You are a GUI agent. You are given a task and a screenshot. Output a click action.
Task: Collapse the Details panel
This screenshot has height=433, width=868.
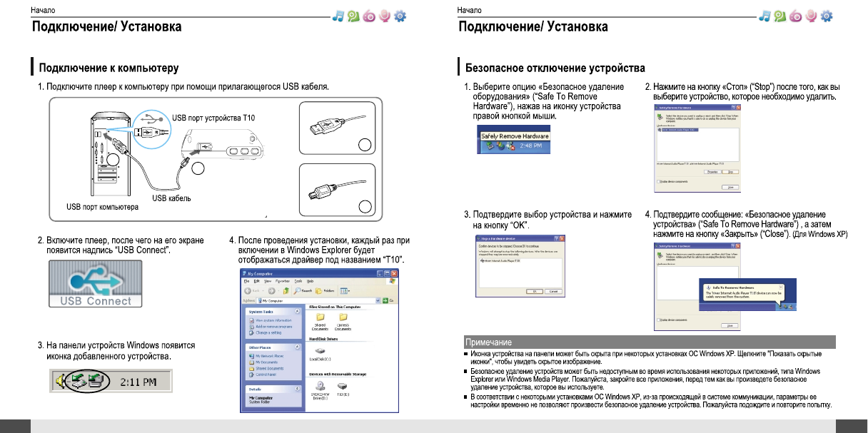298,389
